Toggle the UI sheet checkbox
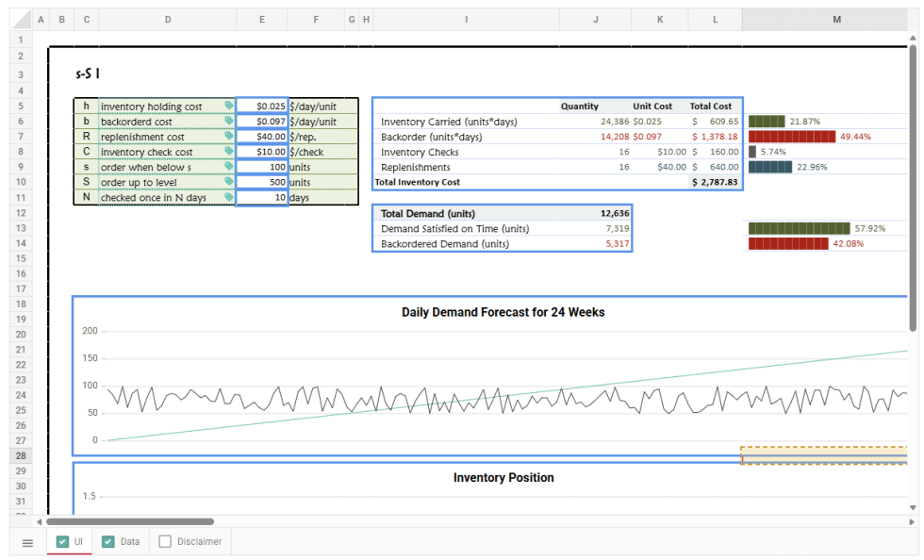Viewport: 924px width, 560px height. 62,542
